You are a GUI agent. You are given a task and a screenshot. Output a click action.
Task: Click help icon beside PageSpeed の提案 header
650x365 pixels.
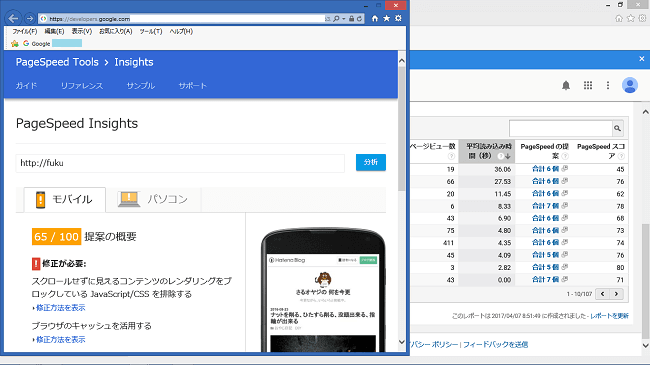565,156
